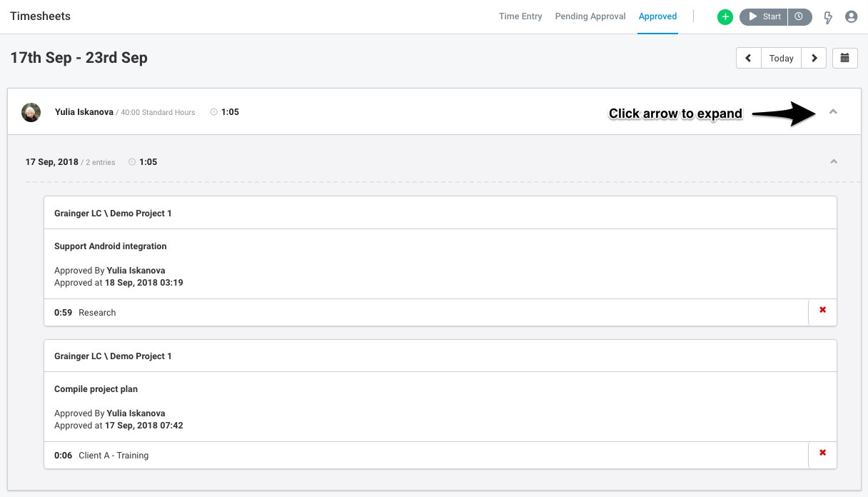Collapse the 17 Sep, 2018 entries section
Screen dimensions: 868x497
[833, 162]
